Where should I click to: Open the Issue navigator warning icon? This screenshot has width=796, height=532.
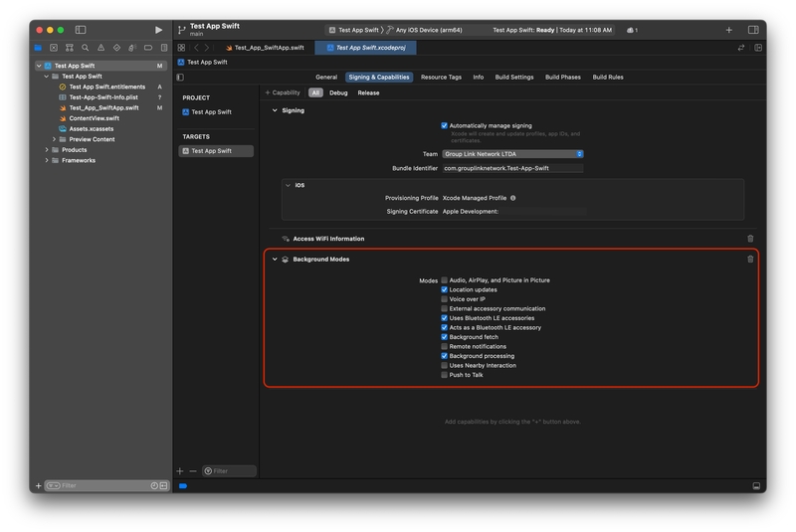100,48
